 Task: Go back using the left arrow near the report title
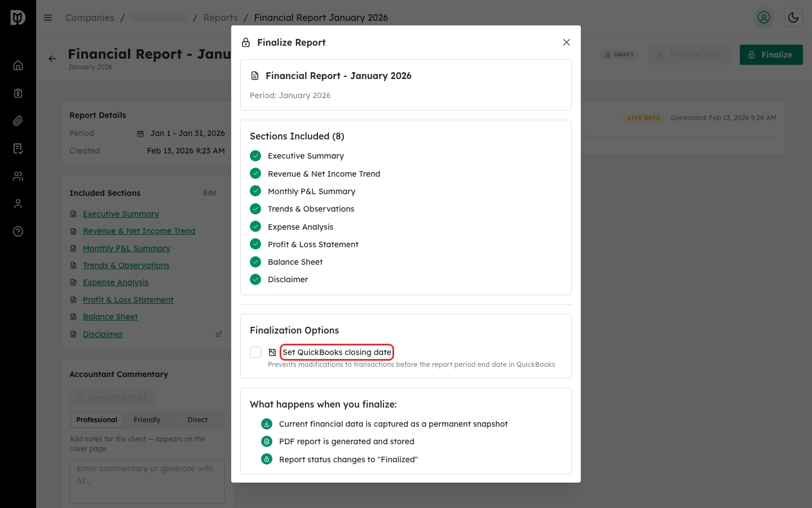pos(52,58)
